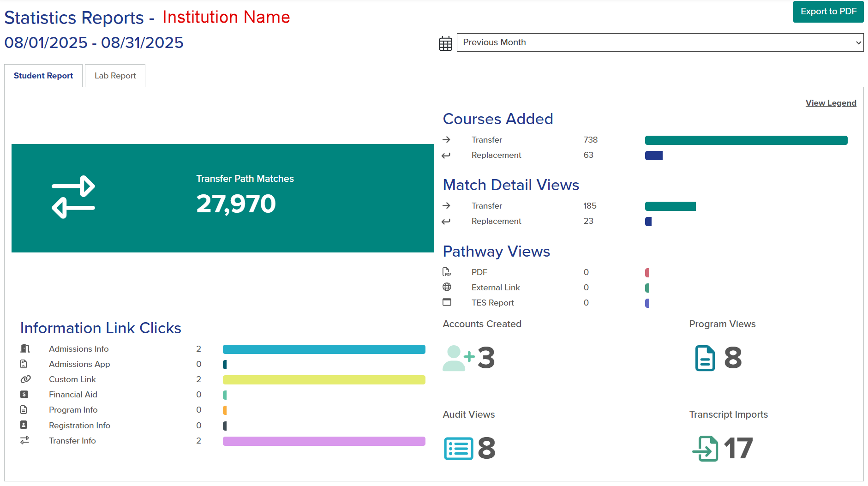
Task: Click the calendar icon beside the date selector
Action: pos(445,42)
